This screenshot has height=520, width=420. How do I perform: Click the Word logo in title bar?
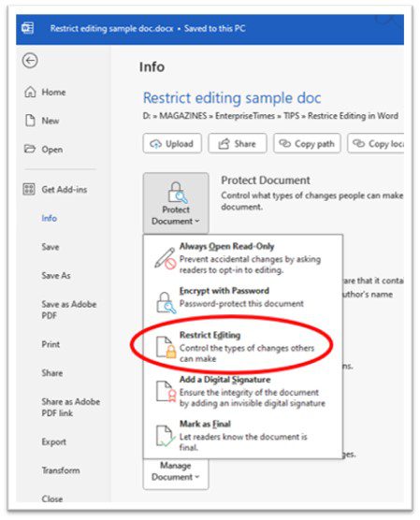point(27,28)
